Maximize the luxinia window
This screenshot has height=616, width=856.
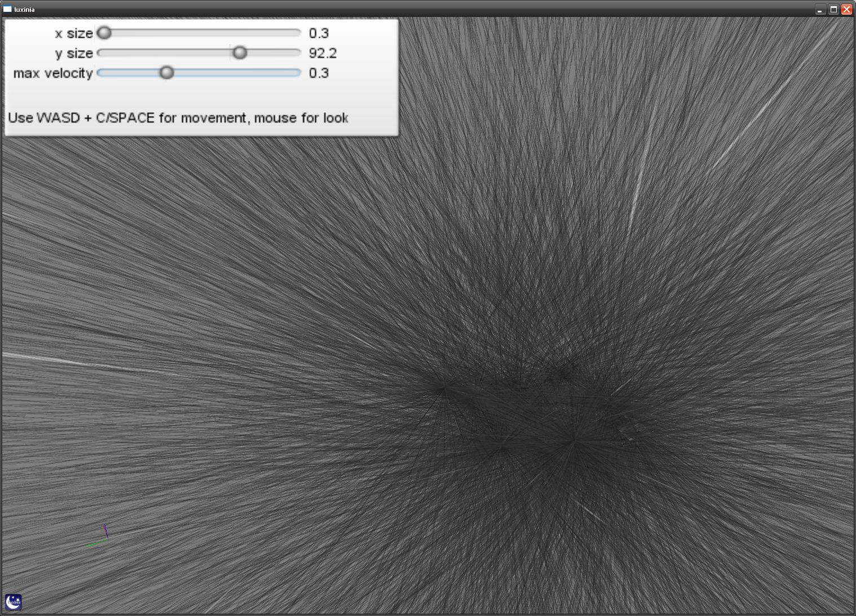833,10
